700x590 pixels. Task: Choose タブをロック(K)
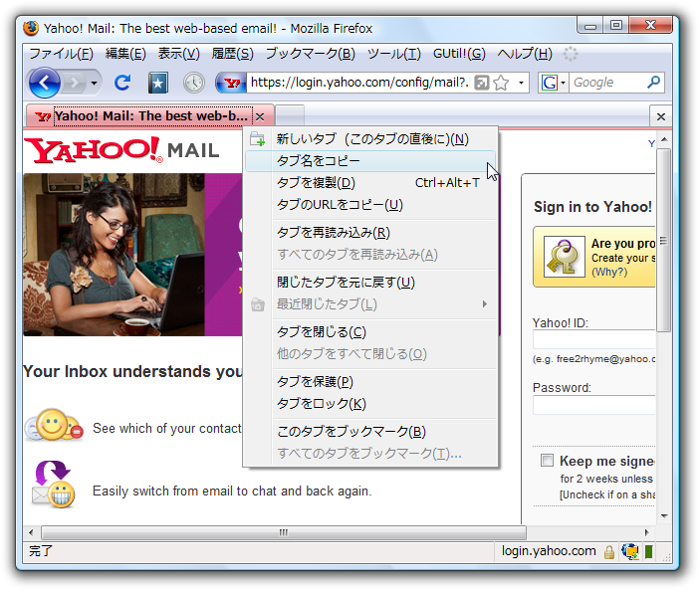pos(371,404)
